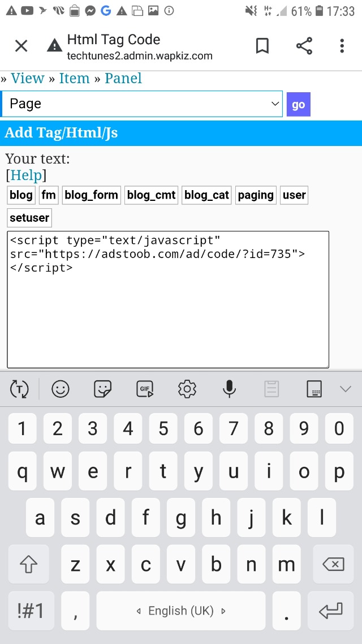Open the three-dot overflow menu
Screen dimensions: 362x644
pos(342,46)
